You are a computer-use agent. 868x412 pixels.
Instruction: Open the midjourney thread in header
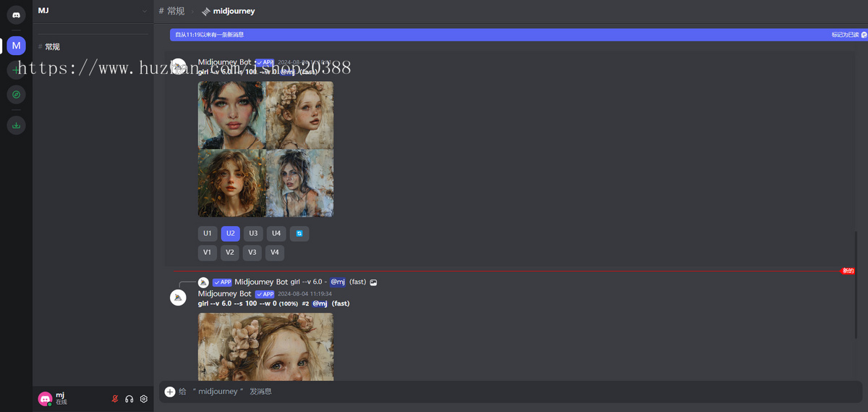click(229, 12)
